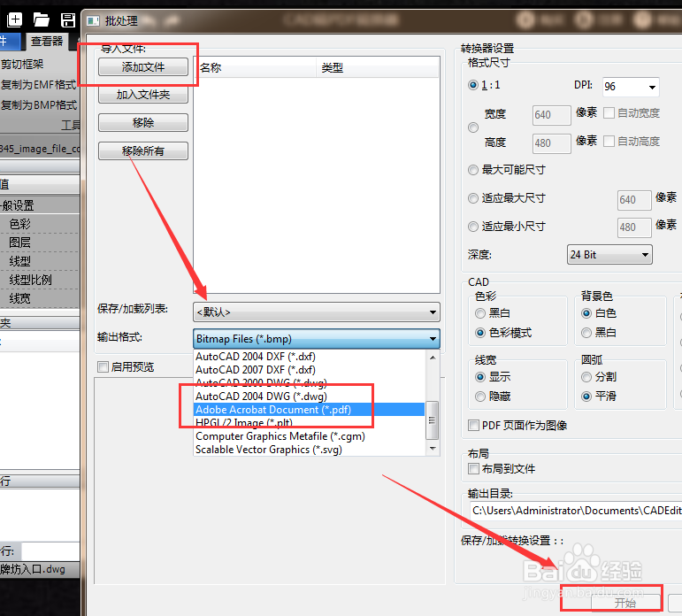The height and width of the screenshot is (616, 682).
Task: Click 复制为BMP格式 in background window
Action: tap(38, 105)
